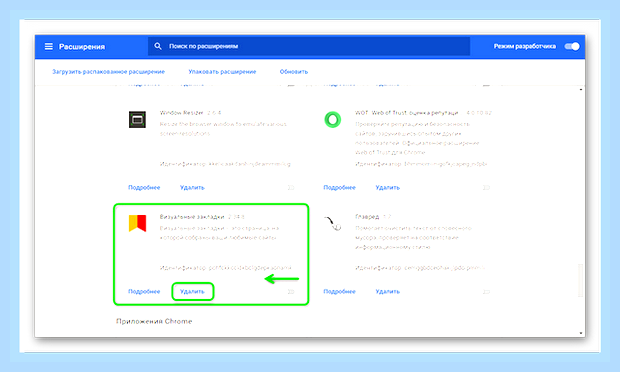Click the Упаковать расширение button
620x372 pixels.
click(222, 72)
